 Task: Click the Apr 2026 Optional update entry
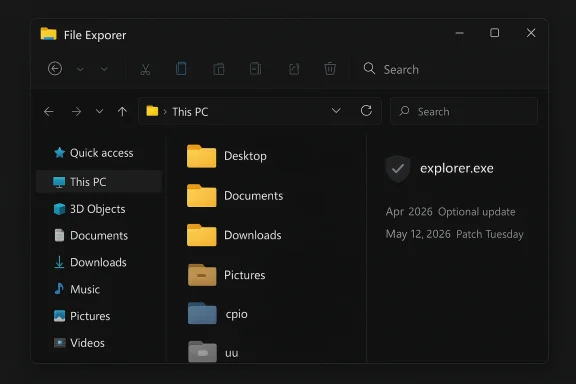point(450,212)
